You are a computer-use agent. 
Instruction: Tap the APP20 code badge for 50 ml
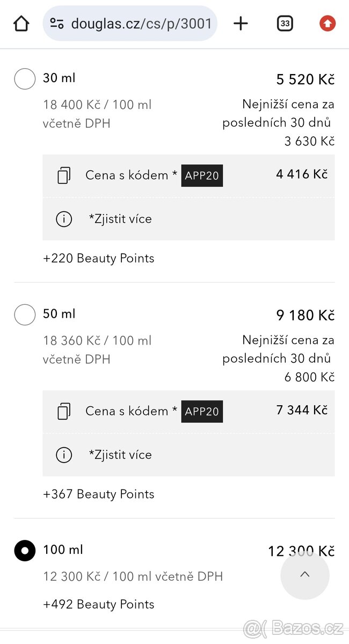[202, 412]
